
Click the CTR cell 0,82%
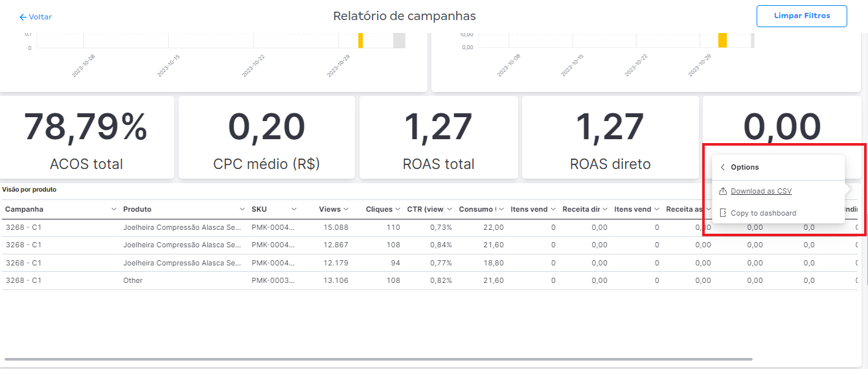(x=440, y=280)
